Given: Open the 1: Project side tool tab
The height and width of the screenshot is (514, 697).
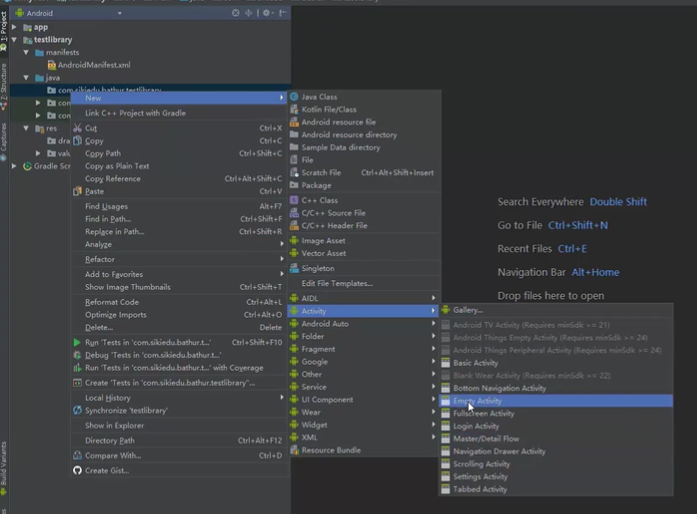Looking at the screenshot, I should pyautogui.click(x=4, y=31).
